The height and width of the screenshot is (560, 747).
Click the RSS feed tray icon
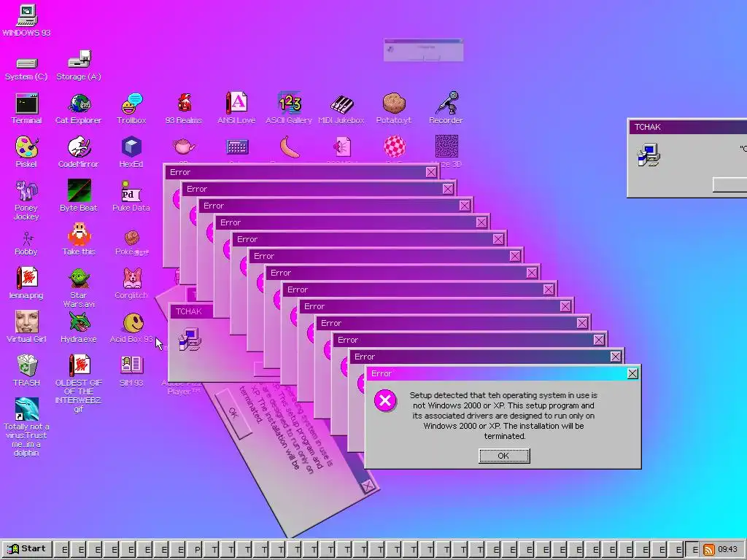click(x=708, y=549)
